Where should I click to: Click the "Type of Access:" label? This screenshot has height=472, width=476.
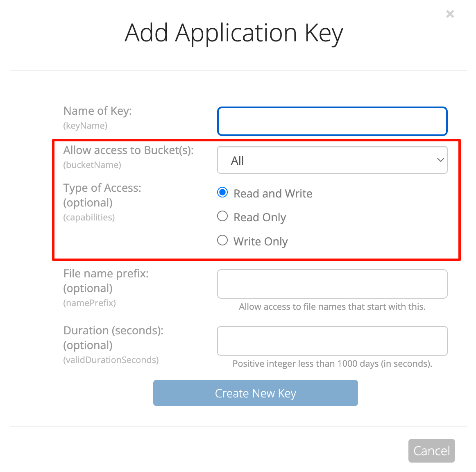point(102,188)
